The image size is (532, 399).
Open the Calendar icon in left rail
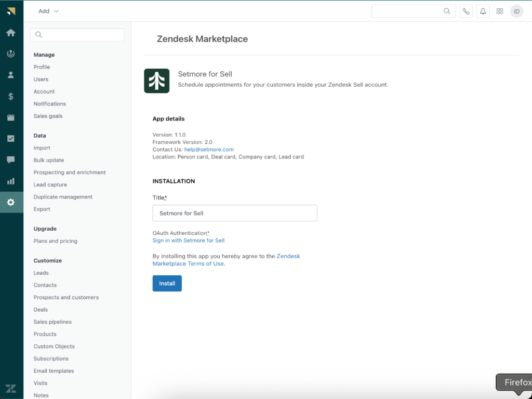[11, 117]
